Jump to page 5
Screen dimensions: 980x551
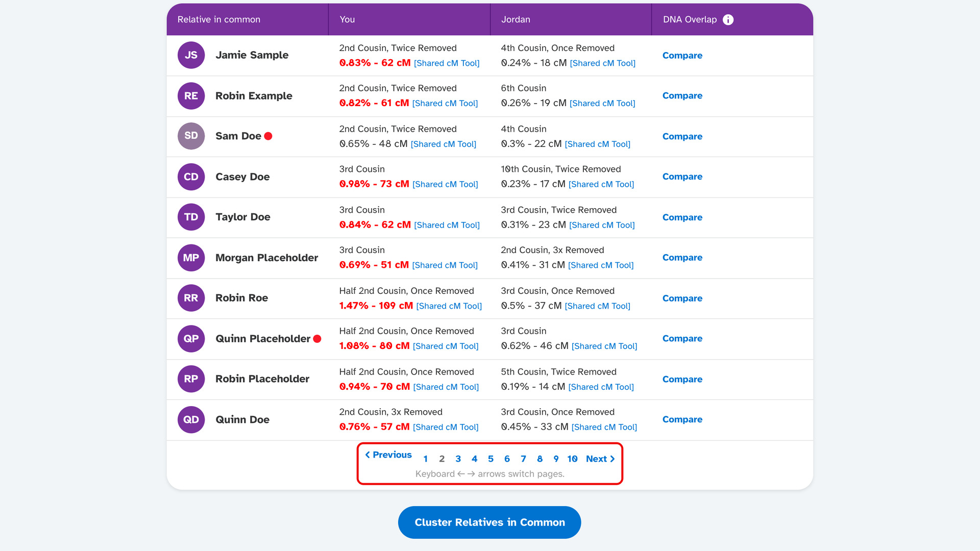491,459
